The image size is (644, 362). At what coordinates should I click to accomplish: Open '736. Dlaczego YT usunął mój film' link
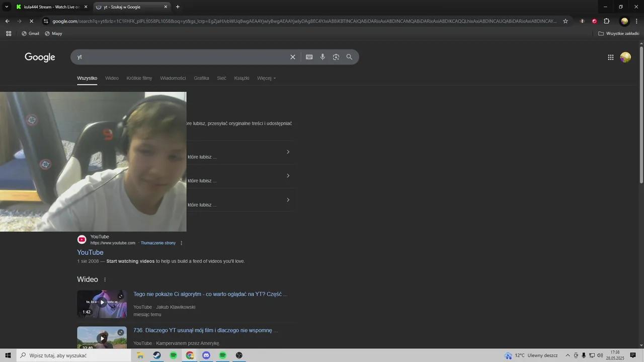(x=205, y=330)
